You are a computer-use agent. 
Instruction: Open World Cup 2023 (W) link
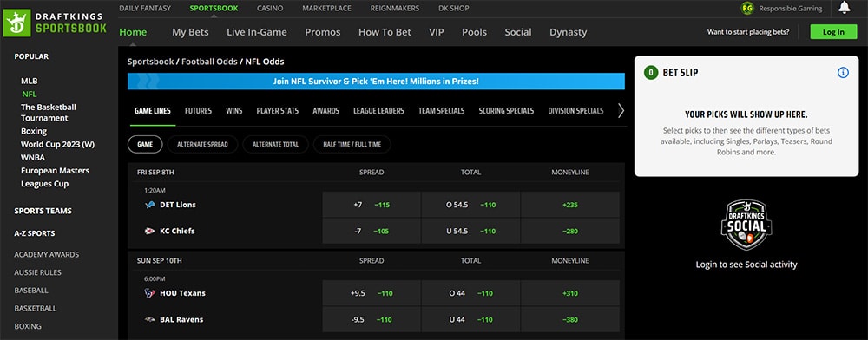pyautogui.click(x=57, y=144)
